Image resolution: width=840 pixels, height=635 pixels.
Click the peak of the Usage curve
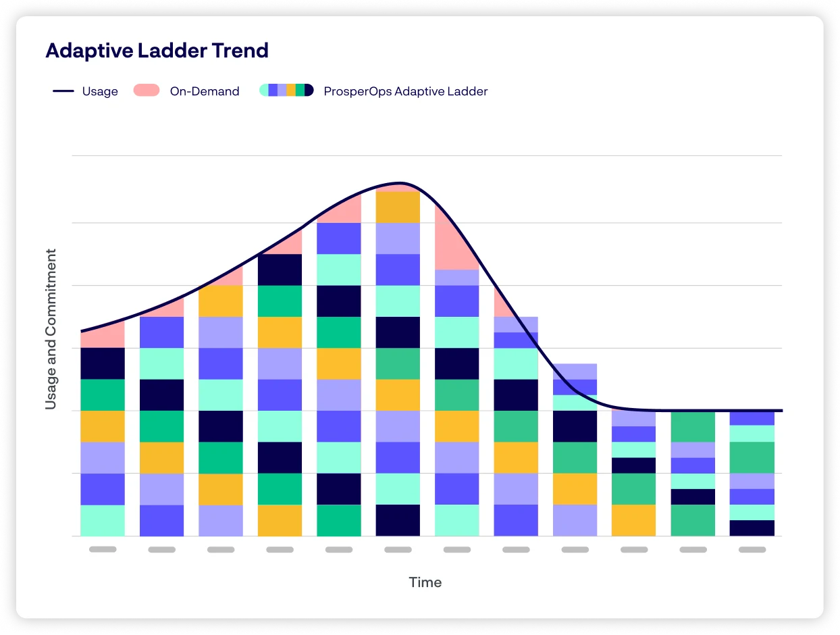pyautogui.click(x=400, y=183)
